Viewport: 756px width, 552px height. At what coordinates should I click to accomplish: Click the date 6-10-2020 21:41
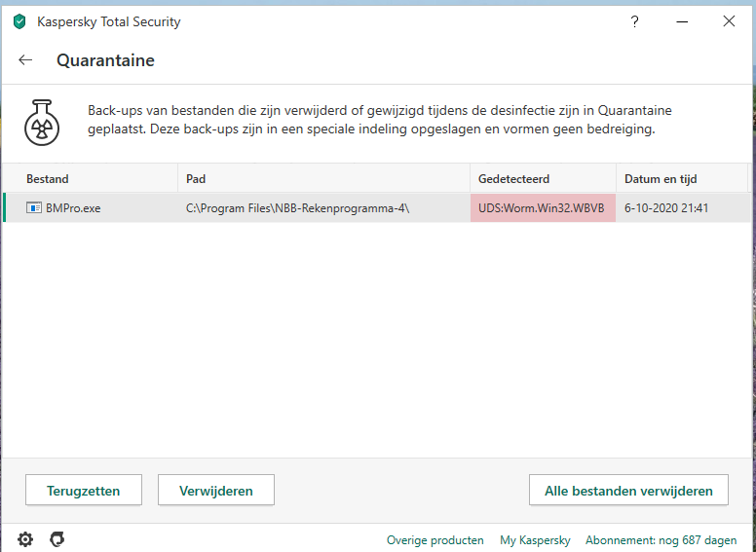click(665, 208)
